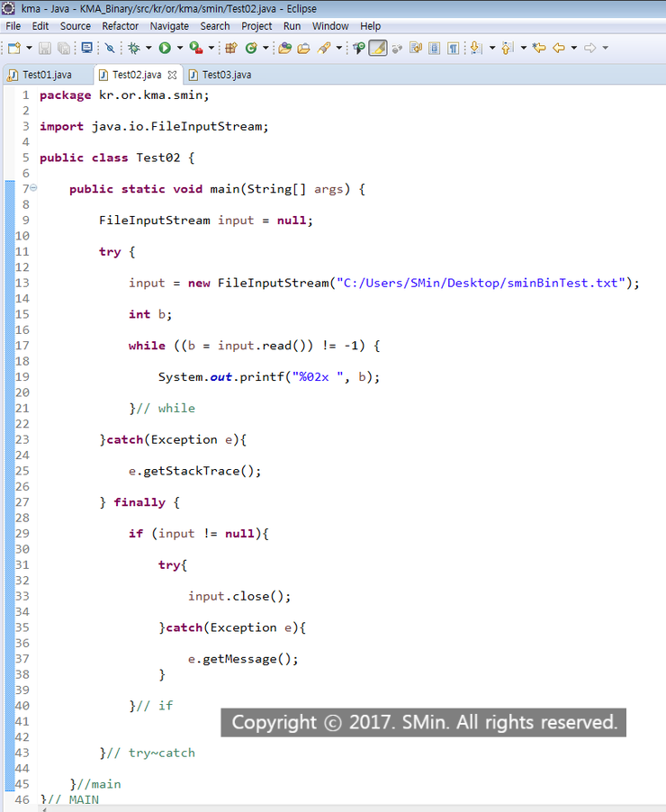Expand the Forward history dropdown
This screenshot has width=666, height=812.
[x=605, y=48]
